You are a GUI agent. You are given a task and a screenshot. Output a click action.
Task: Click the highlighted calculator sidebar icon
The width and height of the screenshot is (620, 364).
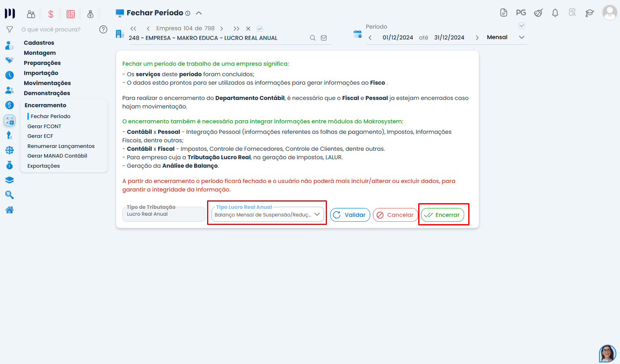[9, 120]
